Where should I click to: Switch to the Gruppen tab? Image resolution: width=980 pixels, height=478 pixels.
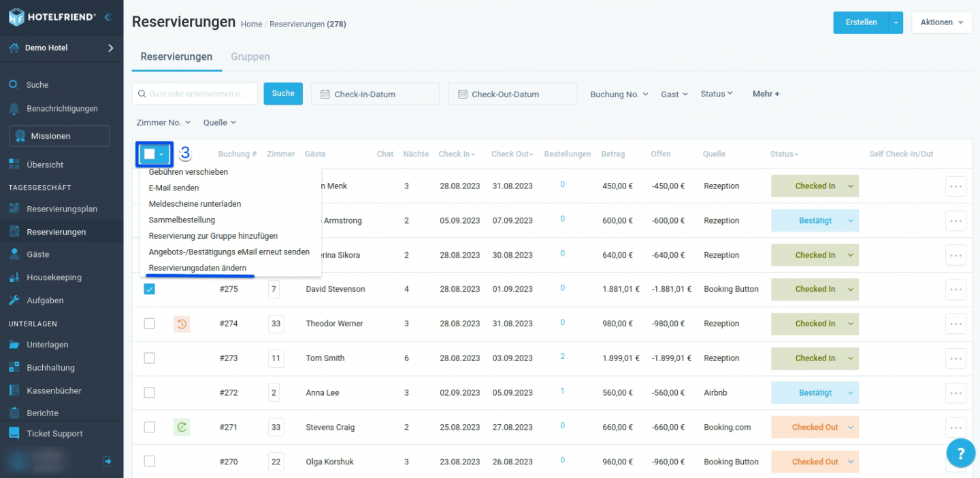(x=250, y=57)
